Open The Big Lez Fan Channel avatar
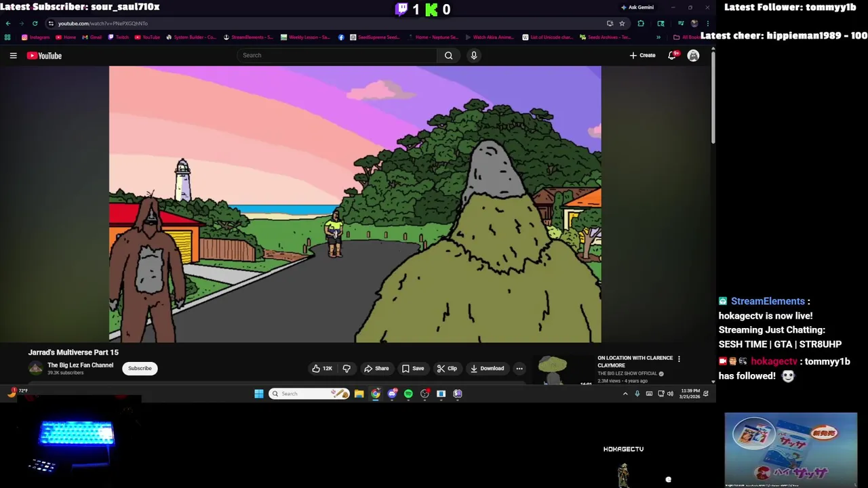 35,368
